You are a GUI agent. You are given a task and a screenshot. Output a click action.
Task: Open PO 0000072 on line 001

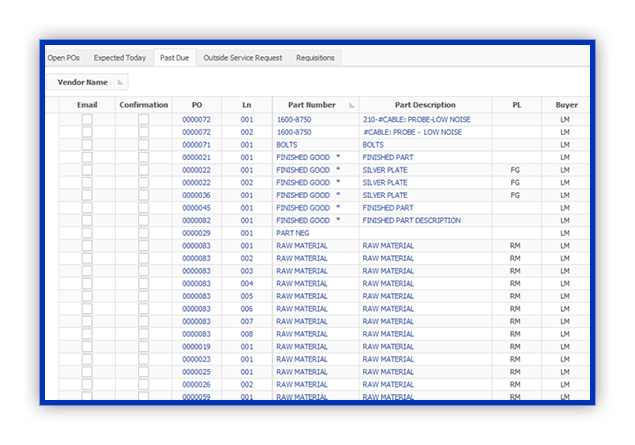click(x=196, y=119)
